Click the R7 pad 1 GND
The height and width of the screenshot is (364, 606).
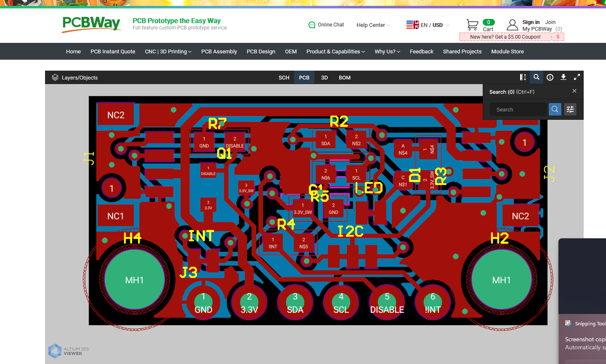pyautogui.click(x=204, y=142)
